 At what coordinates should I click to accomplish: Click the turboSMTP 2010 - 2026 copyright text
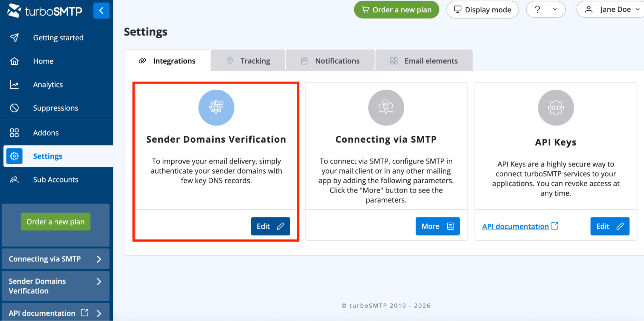click(x=386, y=306)
